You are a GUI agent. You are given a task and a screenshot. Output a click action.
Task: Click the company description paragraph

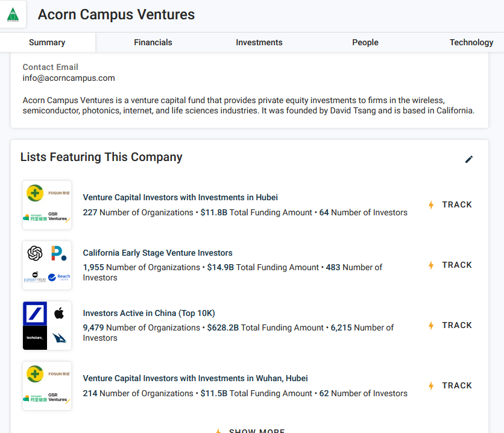click(248, 106)
